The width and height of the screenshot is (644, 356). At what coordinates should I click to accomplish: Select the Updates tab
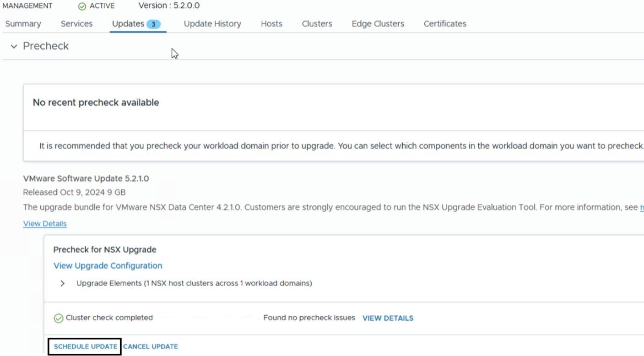pos(128,24)
